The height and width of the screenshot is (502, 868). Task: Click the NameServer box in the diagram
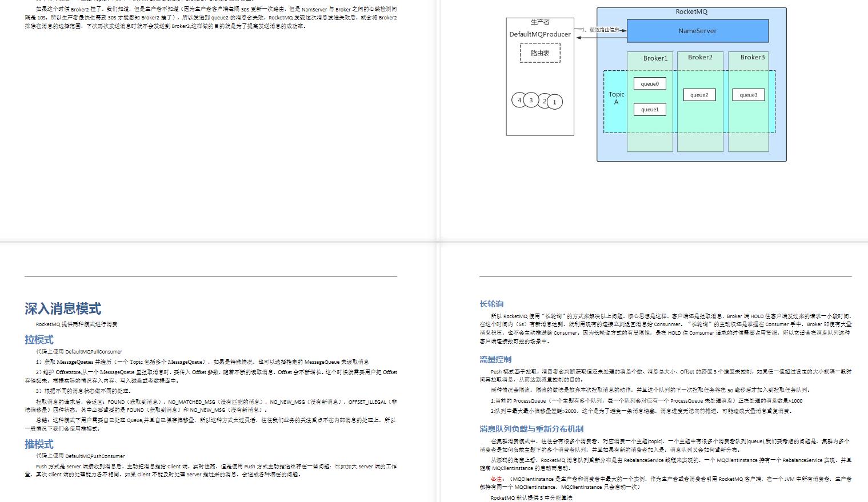697,31
